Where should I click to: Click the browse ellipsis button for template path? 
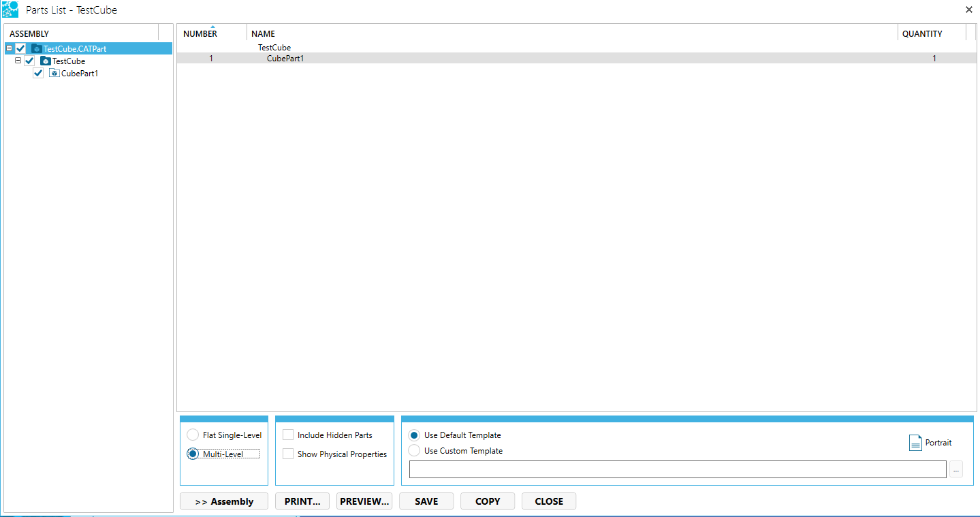(956, 469)
